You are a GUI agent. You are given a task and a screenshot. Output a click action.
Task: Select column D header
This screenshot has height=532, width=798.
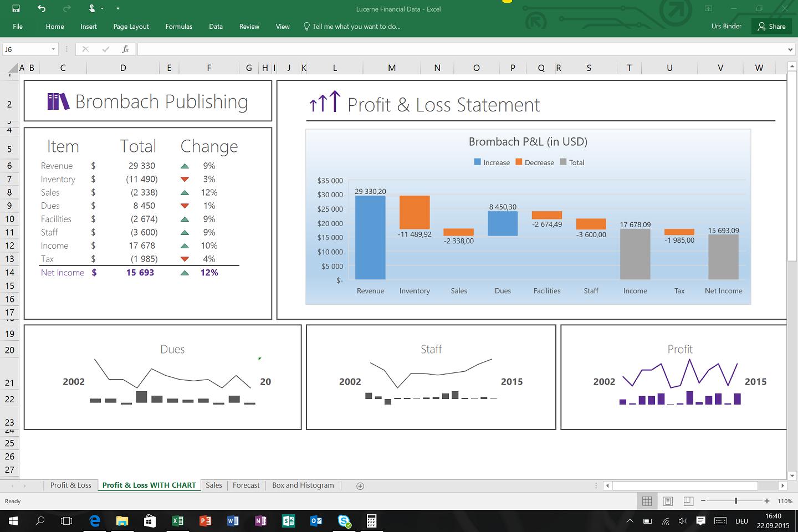tap(123, 68)
